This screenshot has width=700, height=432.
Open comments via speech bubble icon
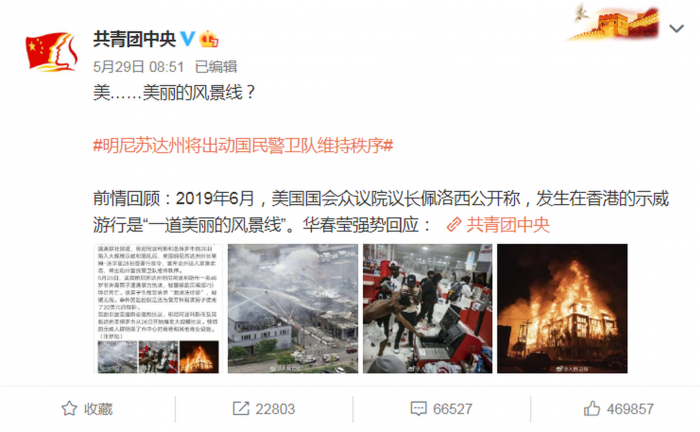click(x=418, y=409)
